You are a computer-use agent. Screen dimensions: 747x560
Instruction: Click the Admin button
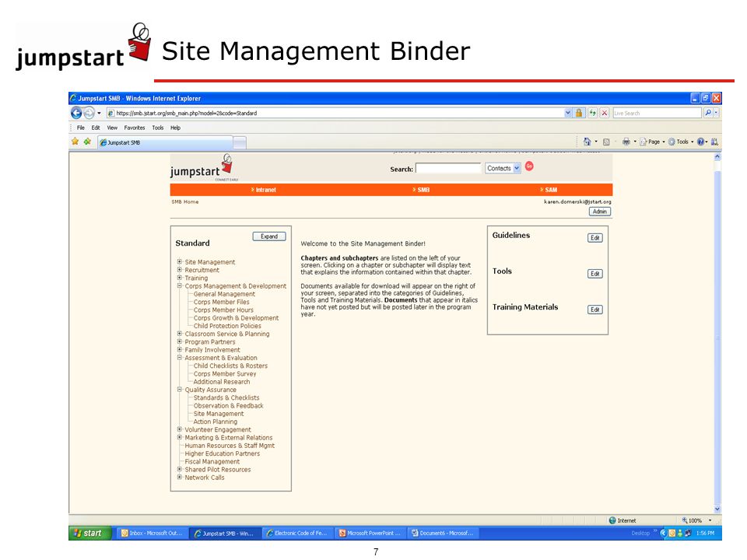coord(600,212)
